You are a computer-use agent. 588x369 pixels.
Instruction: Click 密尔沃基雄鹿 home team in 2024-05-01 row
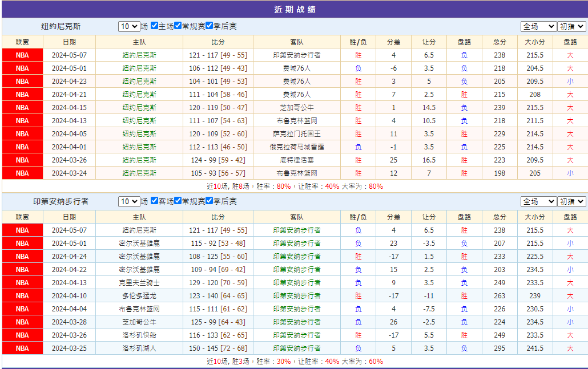(x=139, y=243)
